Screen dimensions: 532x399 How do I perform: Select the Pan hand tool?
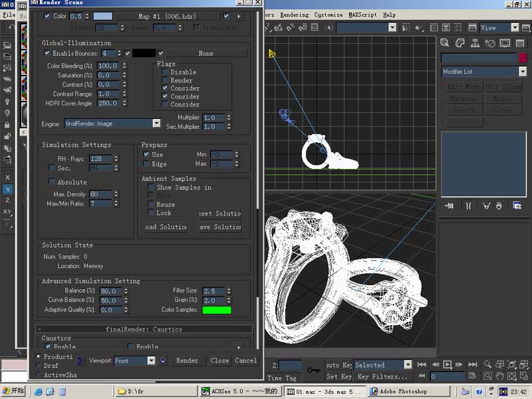point(499,376)
